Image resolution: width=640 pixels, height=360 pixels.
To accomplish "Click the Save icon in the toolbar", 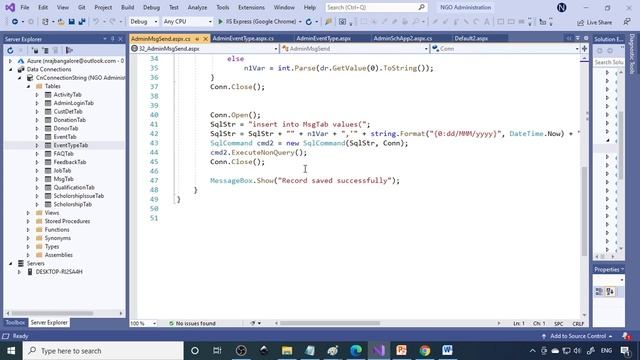I will [x=71, y=22].
